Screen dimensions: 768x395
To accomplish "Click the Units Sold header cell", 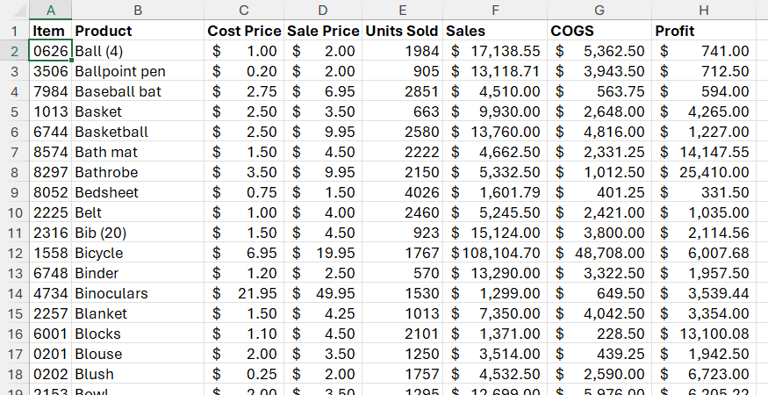I will 402,31.
